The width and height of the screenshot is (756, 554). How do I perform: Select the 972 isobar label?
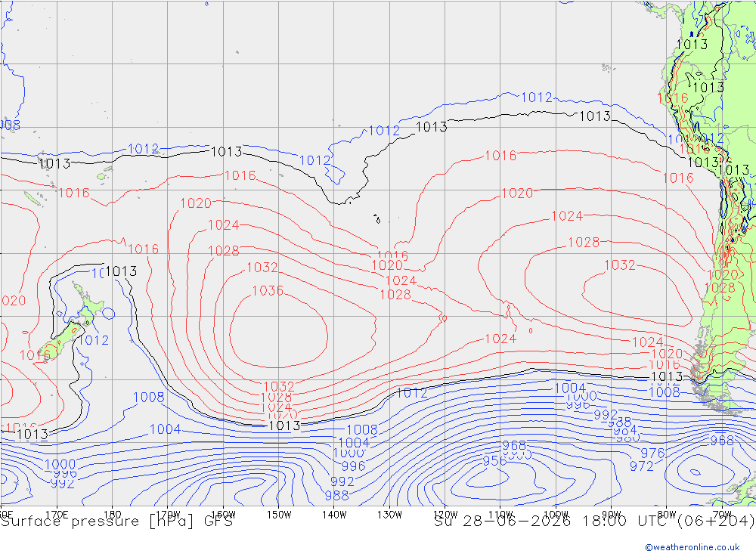point(641,466)
